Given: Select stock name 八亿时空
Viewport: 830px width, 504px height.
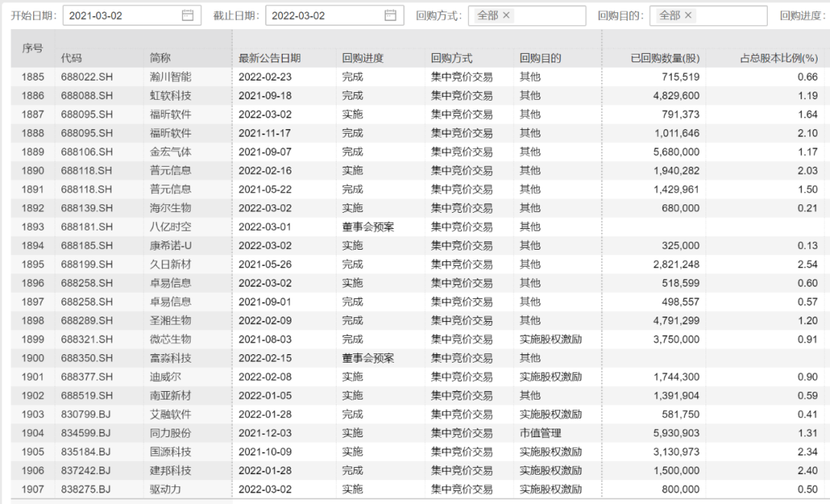Looking at the screenshot, I should 171,227.
